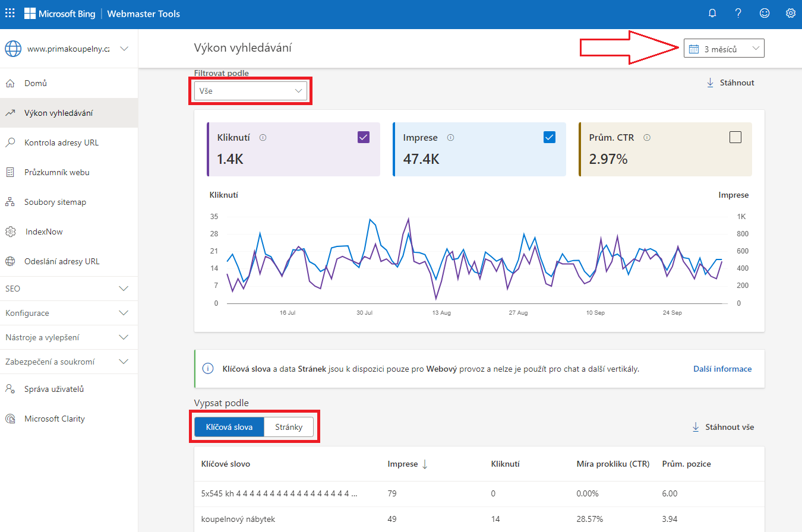Expand the SEO section
802x532 pixels.
pos(69,289)
